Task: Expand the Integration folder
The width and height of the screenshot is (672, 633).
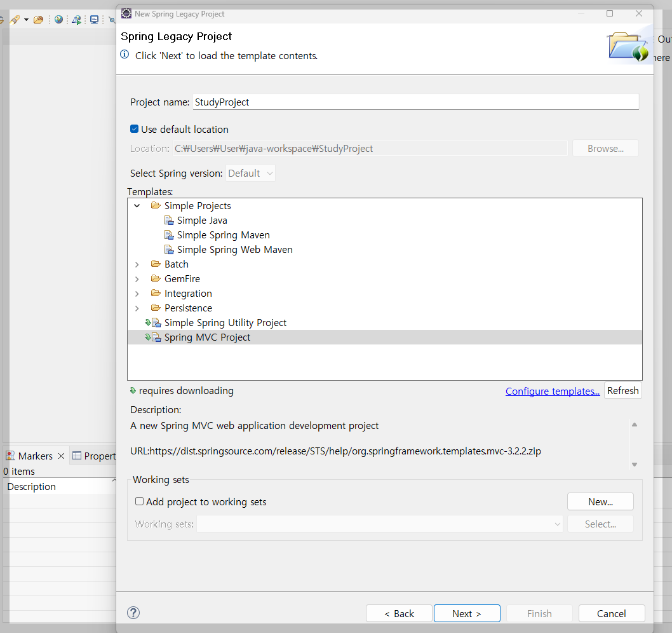Action: pos(137,294)
